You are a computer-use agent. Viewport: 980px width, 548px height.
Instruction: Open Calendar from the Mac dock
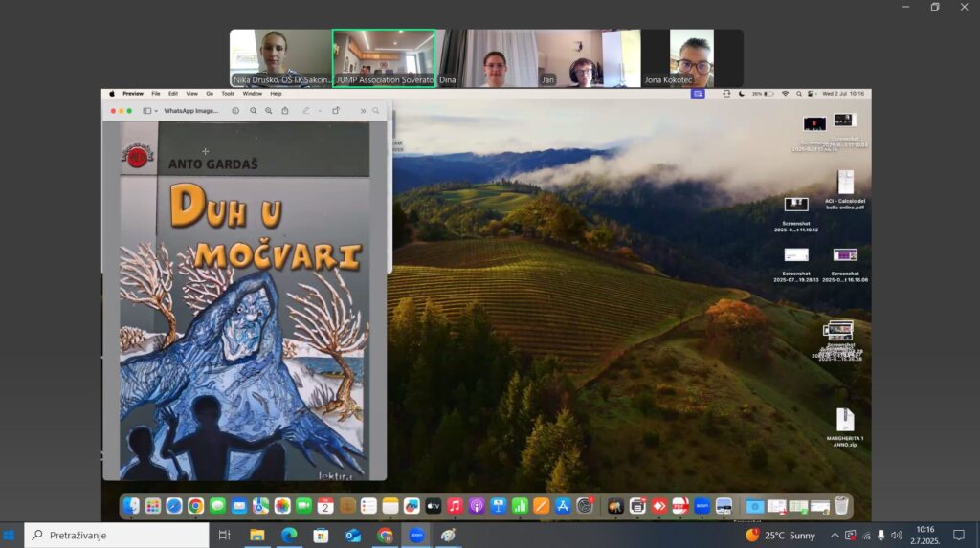(325, 506)
